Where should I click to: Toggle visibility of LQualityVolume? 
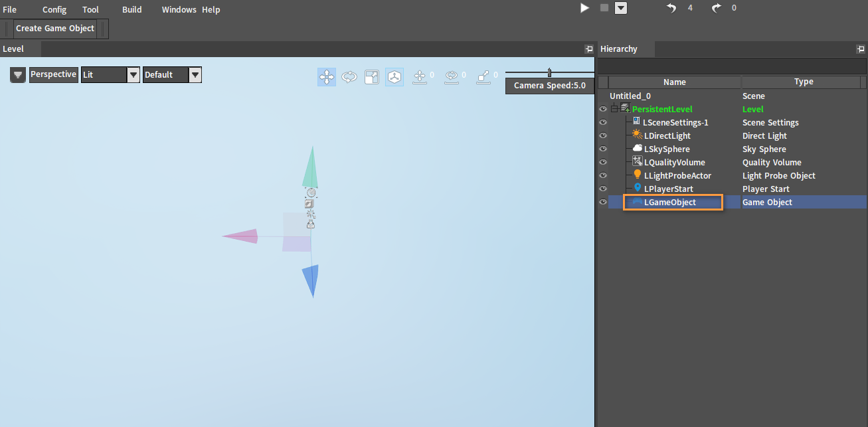pyautogui.click(x=603, y=163)
